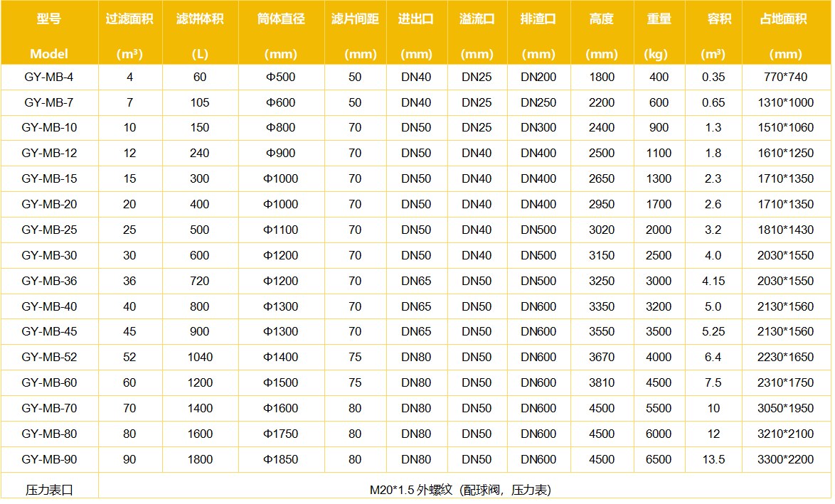
Task: Select the Φ1750 diameter cell
Action: [x=281, y=434]
